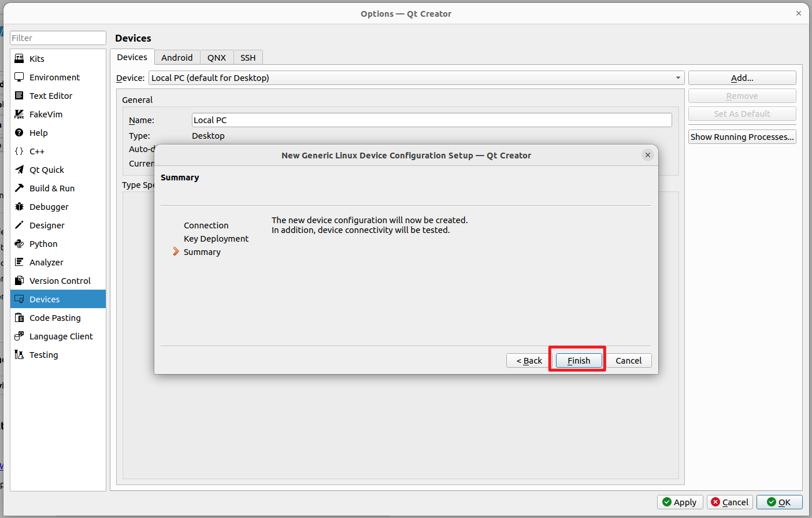Click the Analyzer icon
The height and width of the screenshot is (518, 812).
coord(19,262)
